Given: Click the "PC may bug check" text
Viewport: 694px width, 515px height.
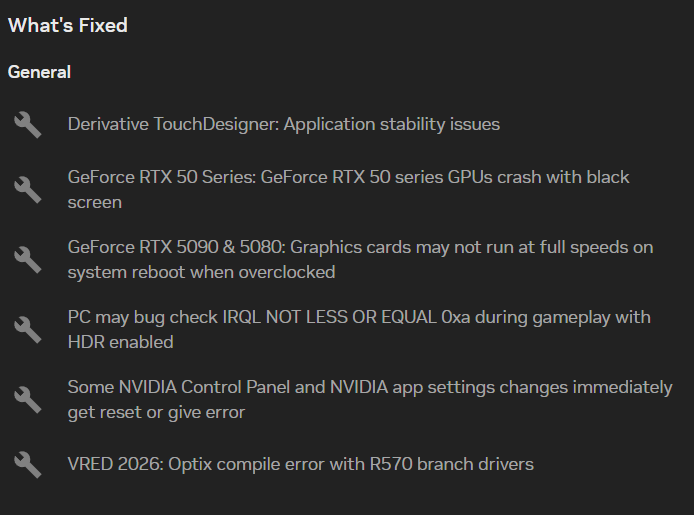Looking at the screenshot, I should 143,317.
